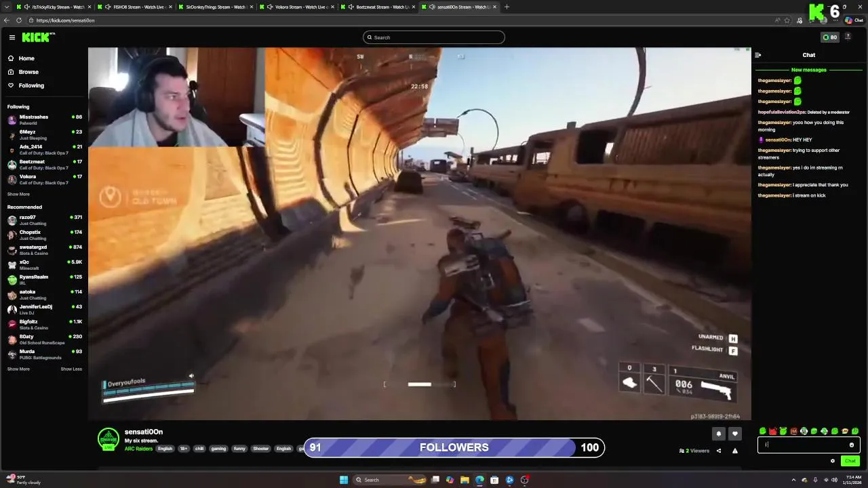Image resolution: width=868 pixels, height=488 pixels.
Task: Click the Windows Start button
Action: pos(344,480)
